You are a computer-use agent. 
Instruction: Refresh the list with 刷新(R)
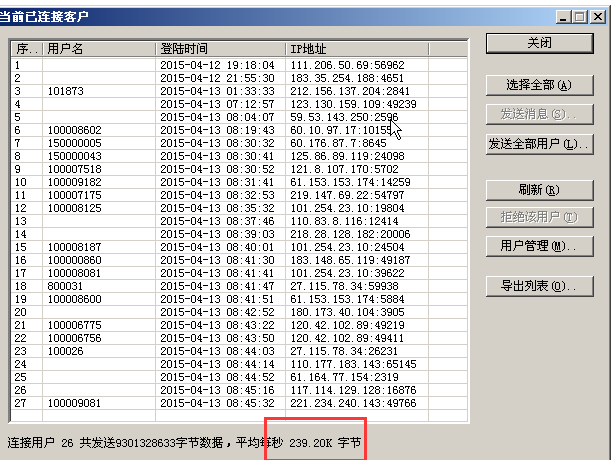[x=539, y=190]
